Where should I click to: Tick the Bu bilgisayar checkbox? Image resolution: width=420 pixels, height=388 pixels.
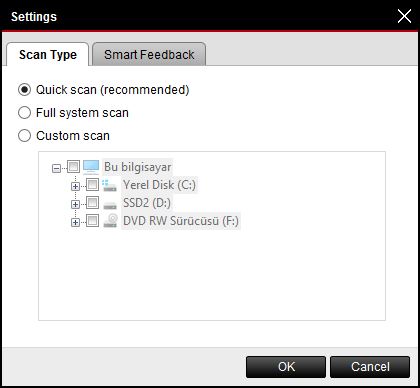tap(74, 166)
